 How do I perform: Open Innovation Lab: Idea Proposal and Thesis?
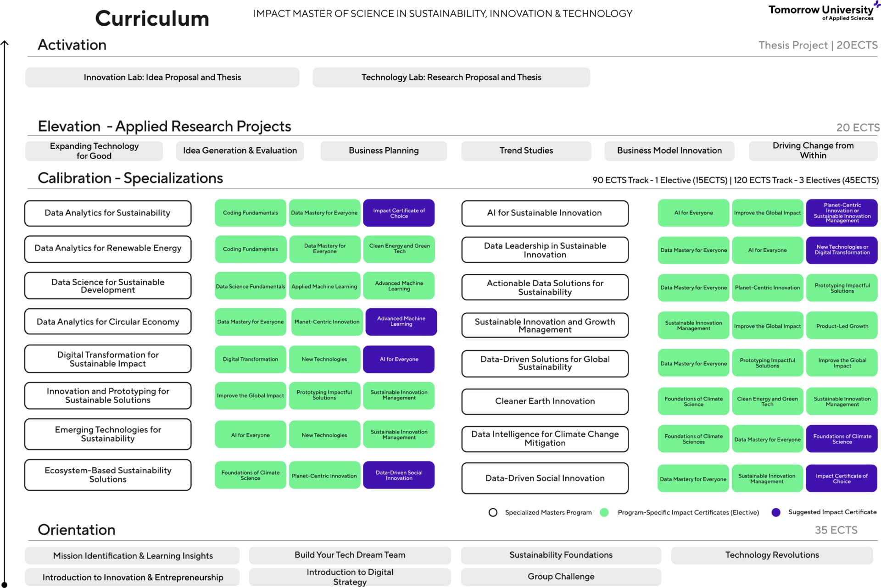click(162, 77)
